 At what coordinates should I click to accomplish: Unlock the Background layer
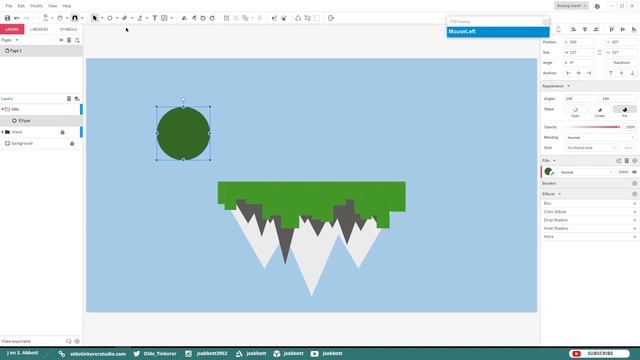[72, 144]
